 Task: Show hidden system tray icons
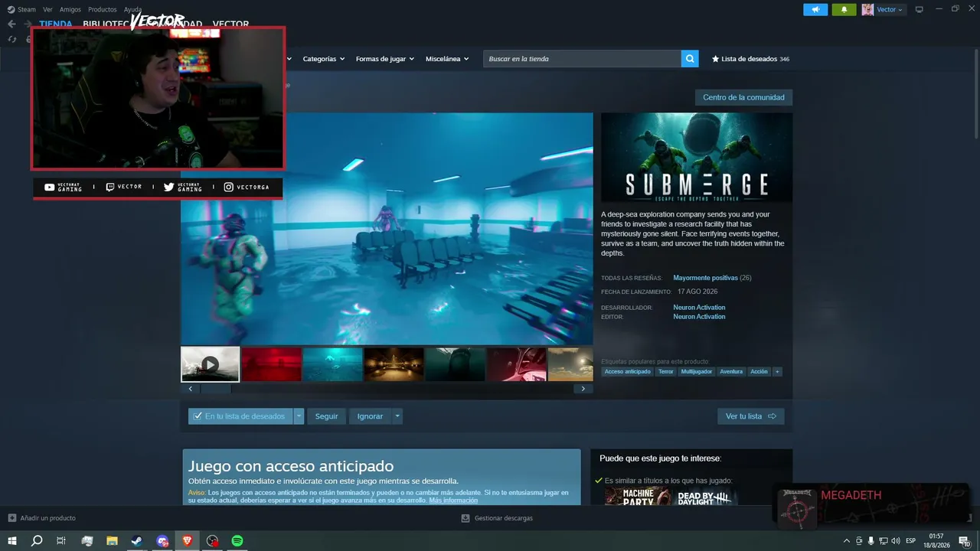coord(846,541)
